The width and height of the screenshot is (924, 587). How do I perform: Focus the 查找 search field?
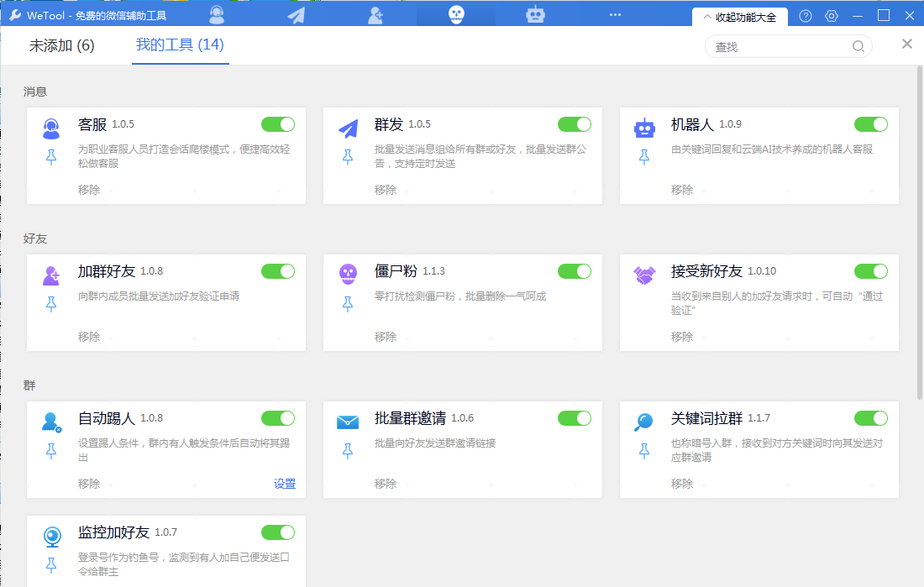tap(789, 46)
